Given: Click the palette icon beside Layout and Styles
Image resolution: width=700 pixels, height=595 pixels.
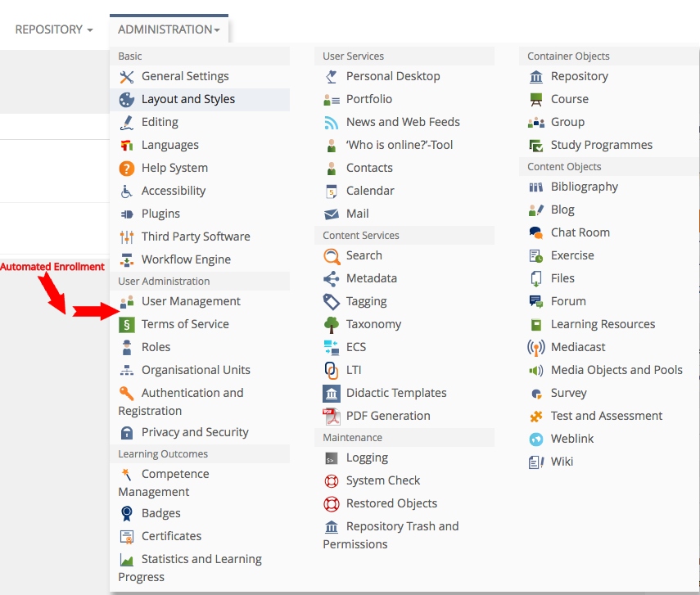Looking at the screenshot, I should (127, 100).
